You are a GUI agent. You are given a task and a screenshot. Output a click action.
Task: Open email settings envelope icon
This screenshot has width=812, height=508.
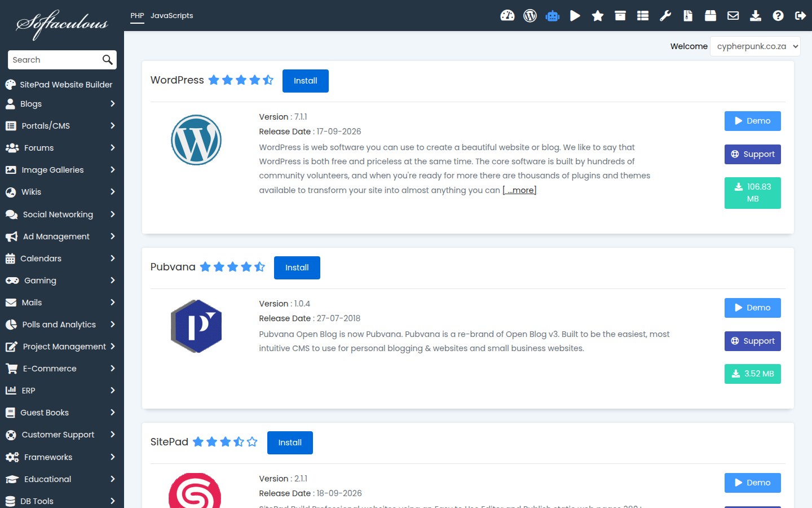[x=733, y=16]
